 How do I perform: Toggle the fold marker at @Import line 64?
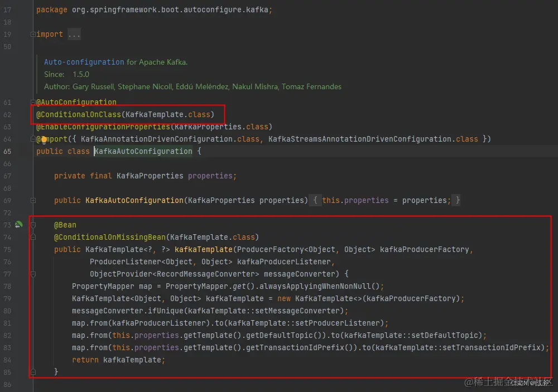[x=33, y=139]
